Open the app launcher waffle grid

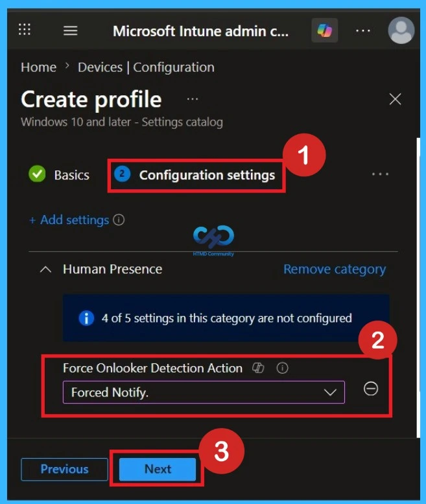pos(25,30)
